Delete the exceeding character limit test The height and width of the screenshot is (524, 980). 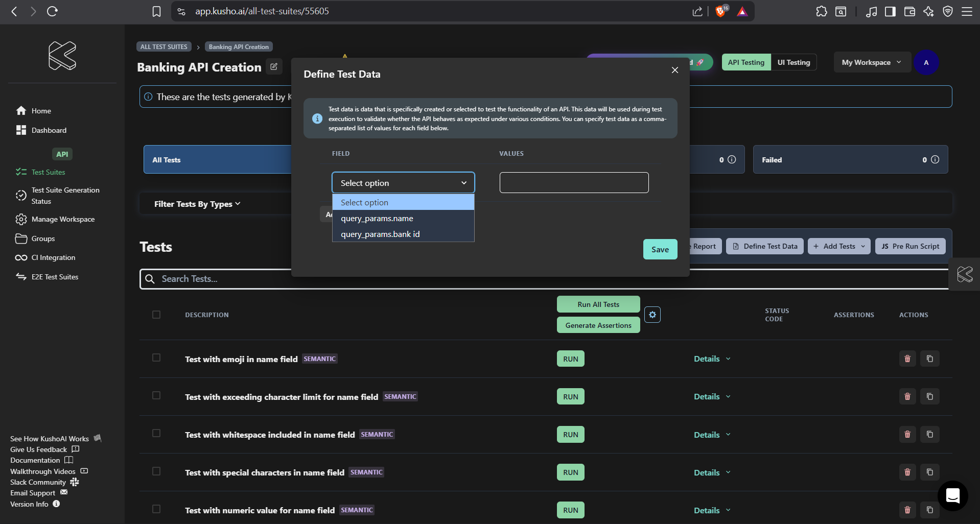(907, 396)
